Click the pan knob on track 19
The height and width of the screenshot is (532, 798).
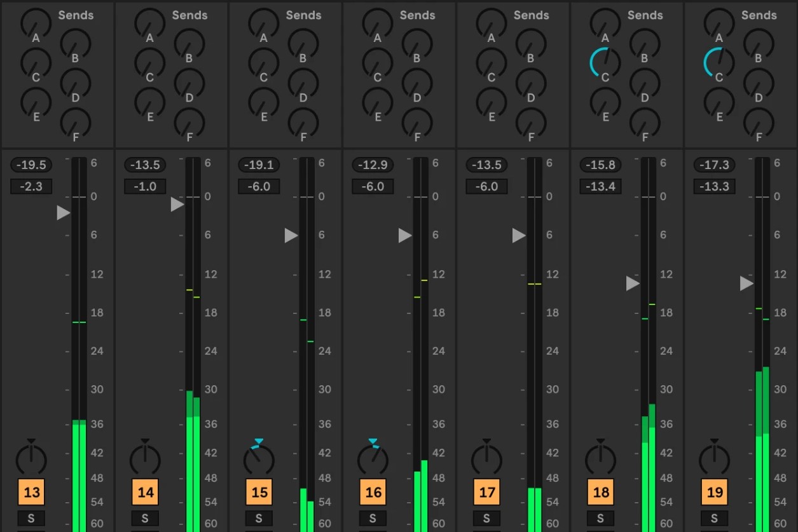pos(714,459)
